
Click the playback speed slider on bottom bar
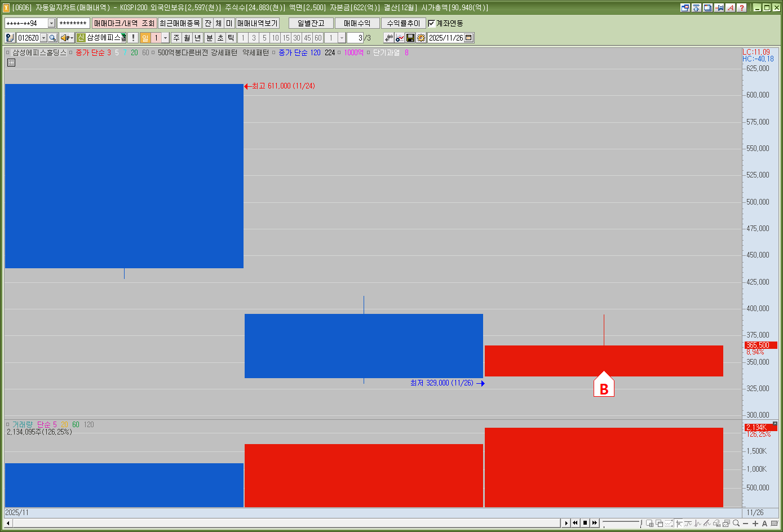(621, 523)
